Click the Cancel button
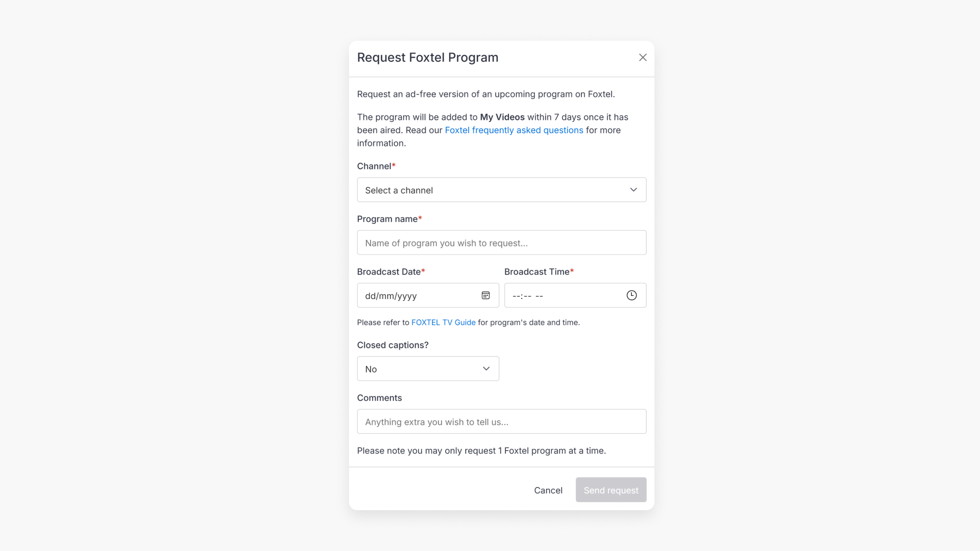 click(548, 490)
